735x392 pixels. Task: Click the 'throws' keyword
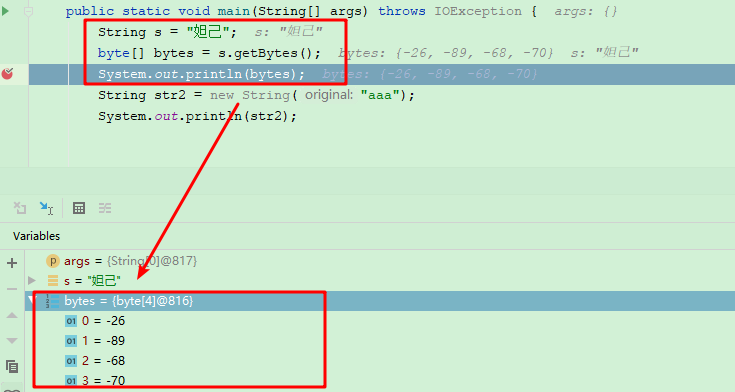click(x=402, y=11)
